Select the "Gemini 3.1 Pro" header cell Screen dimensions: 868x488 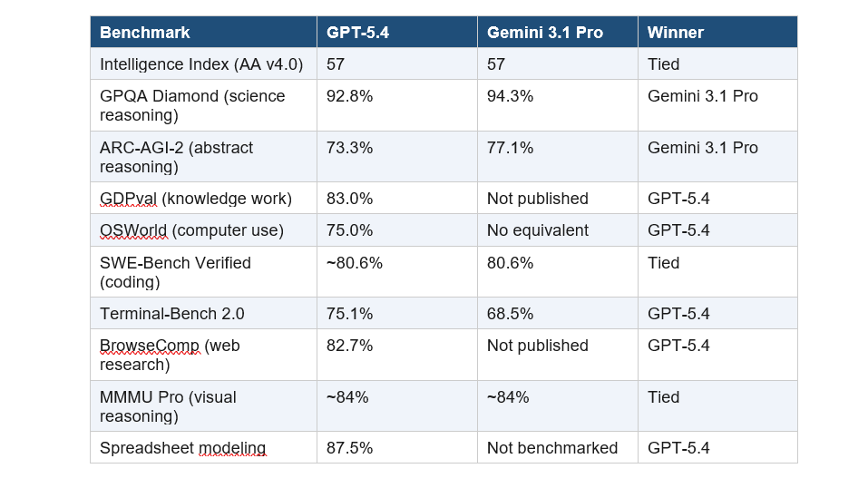point(545,33)
